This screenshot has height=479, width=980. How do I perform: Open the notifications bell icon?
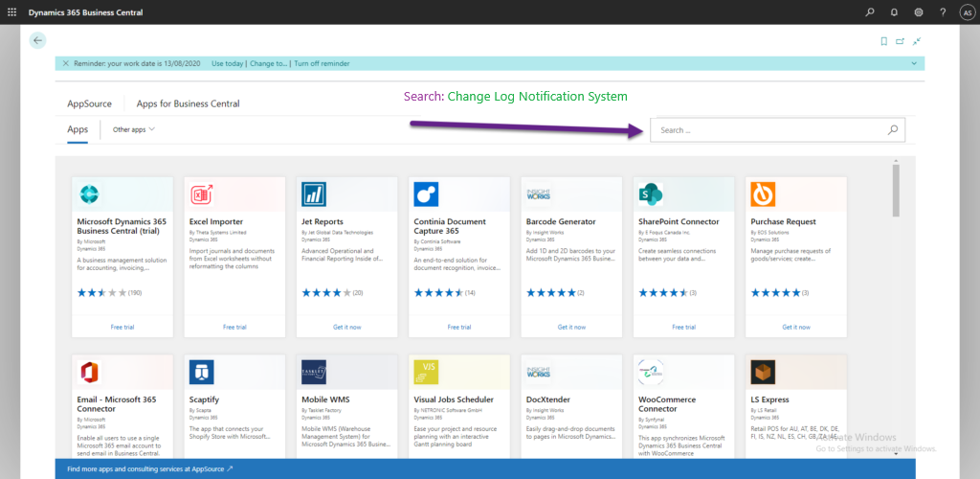894,12
